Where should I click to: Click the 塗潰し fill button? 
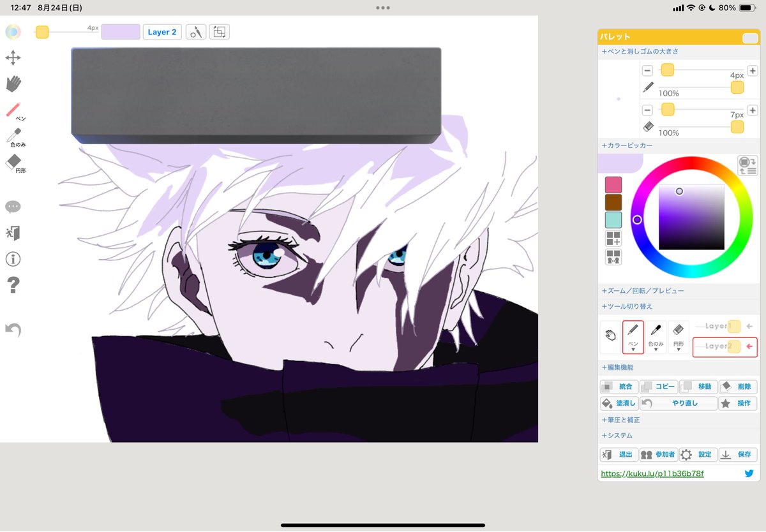(x=619, y=403)
